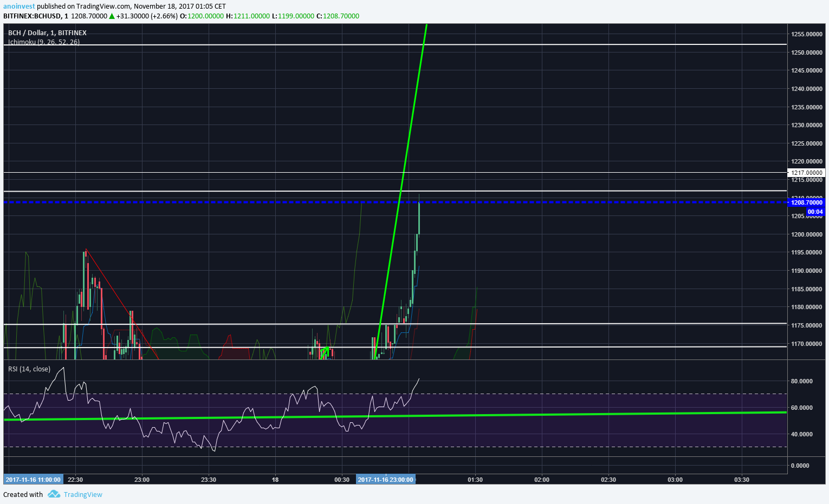Click the blue 1208.70000 current price tag
The image size is (829, 504).
806,202
